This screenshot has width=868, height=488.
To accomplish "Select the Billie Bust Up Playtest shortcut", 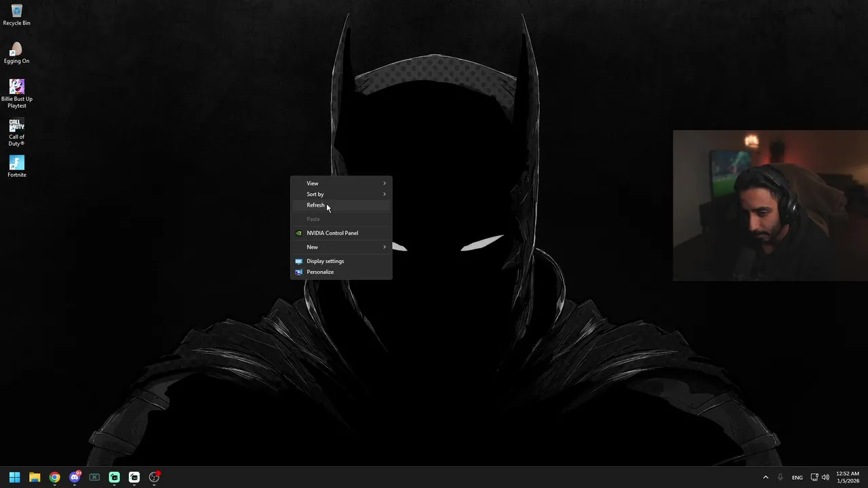I will tap(16, 94).
